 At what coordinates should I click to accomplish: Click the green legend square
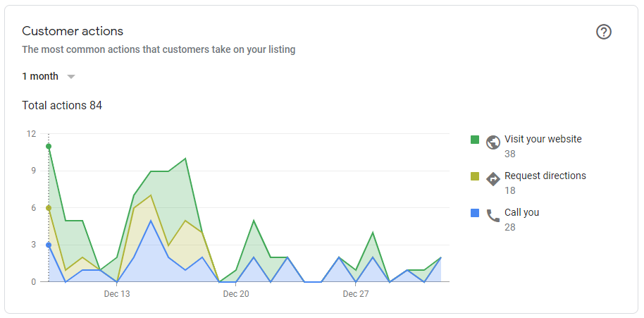click(475, 140)
